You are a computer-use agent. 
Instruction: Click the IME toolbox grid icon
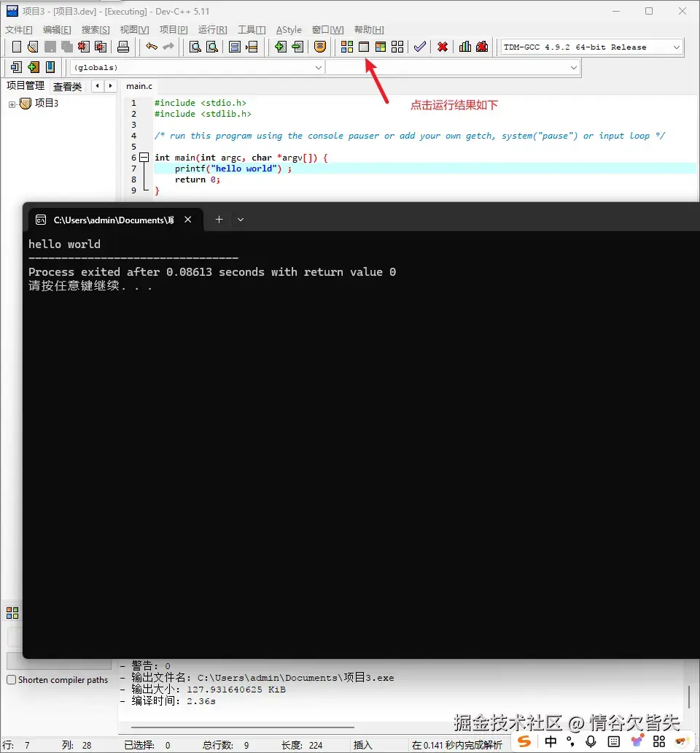659,741
